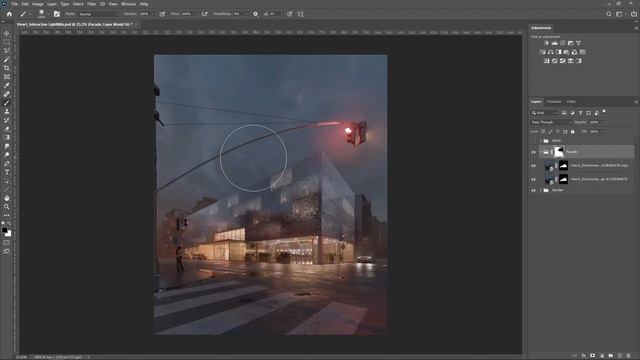Open the Opacity dropdown in options bar
This screenshot has height=360, width=640.
(x=153, y=14)
